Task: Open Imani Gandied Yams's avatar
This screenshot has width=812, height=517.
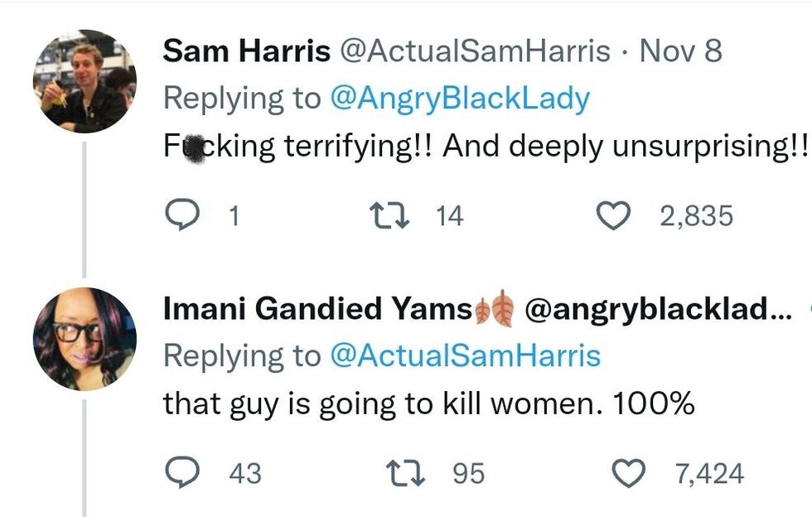Action: pos(85,339)
